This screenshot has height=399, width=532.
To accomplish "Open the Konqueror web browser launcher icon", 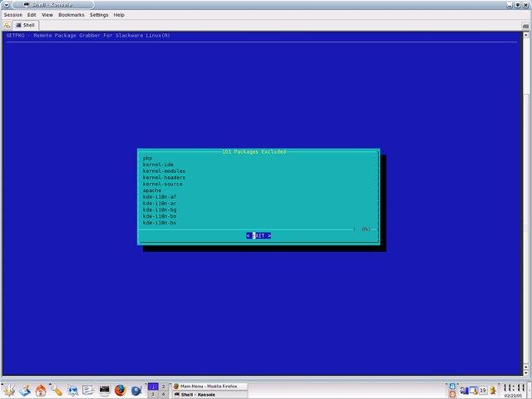I will (72, 390).
